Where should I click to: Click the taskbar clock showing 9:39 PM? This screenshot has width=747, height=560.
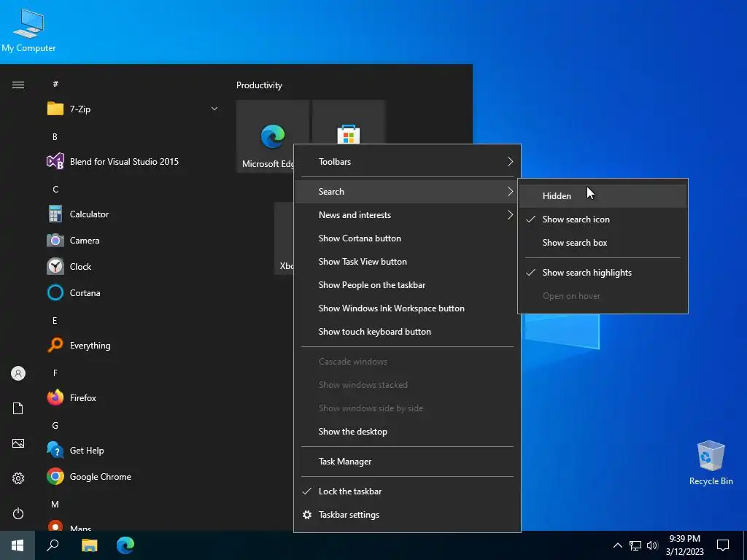(x=684, y=545)
